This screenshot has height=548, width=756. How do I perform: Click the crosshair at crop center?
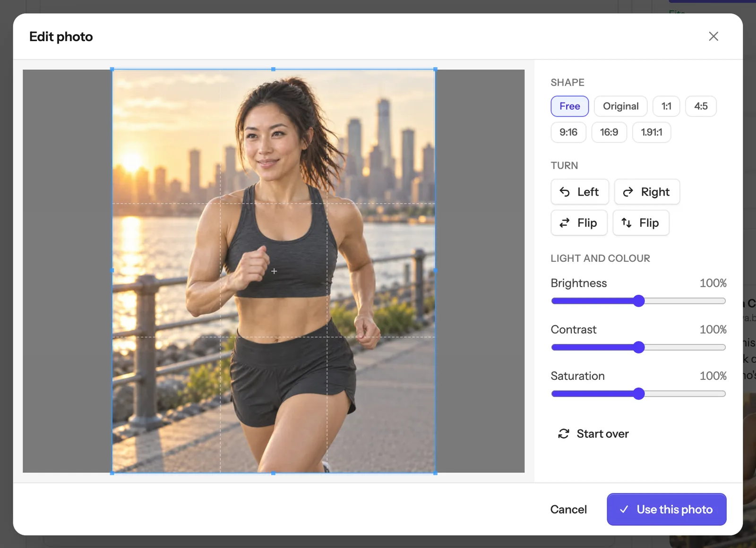(x=274, y=271)
